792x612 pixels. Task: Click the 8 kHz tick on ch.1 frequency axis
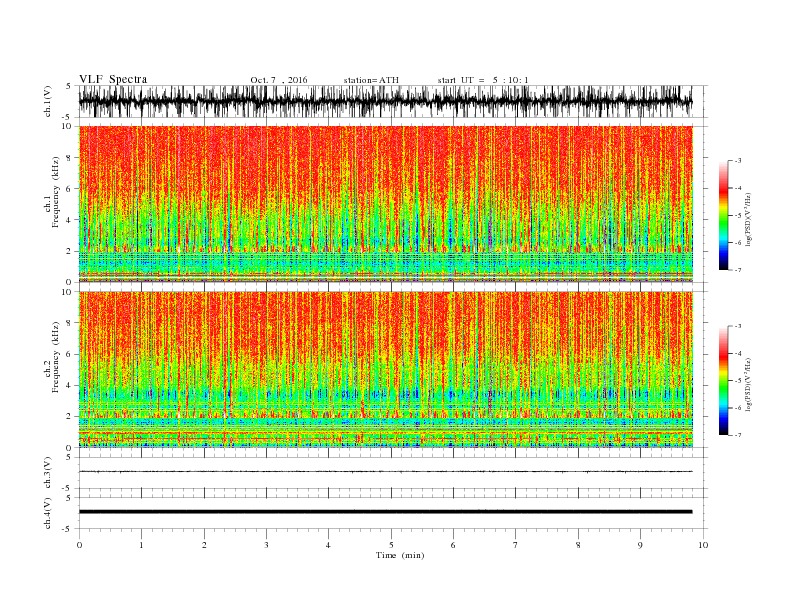tap(69, 158)
